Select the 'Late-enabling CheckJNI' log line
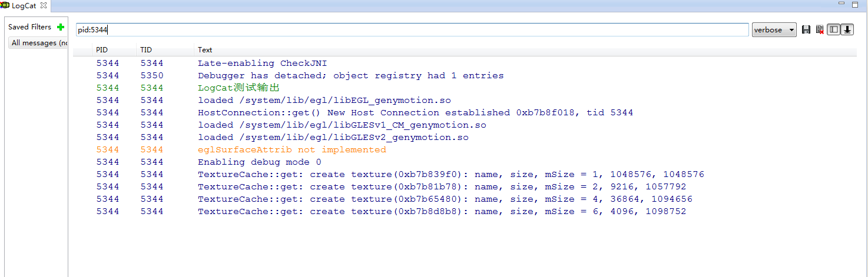 (x=465, y=64)
